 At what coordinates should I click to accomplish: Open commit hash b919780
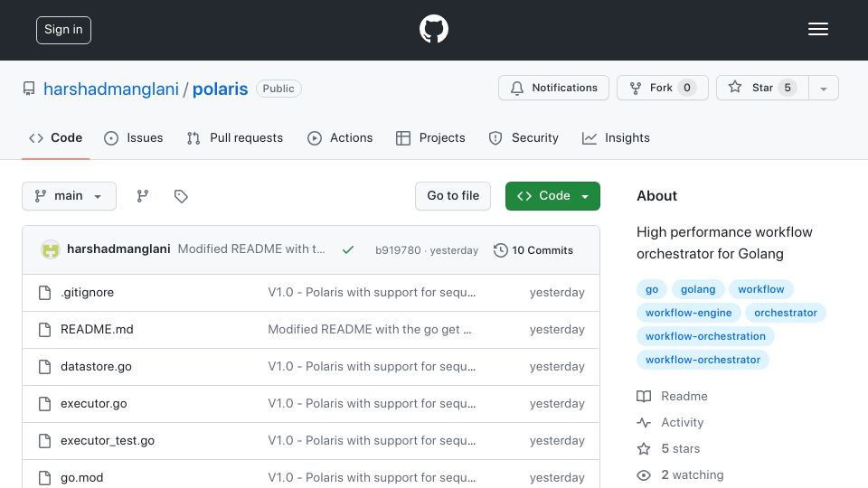(x=398, y=250)
